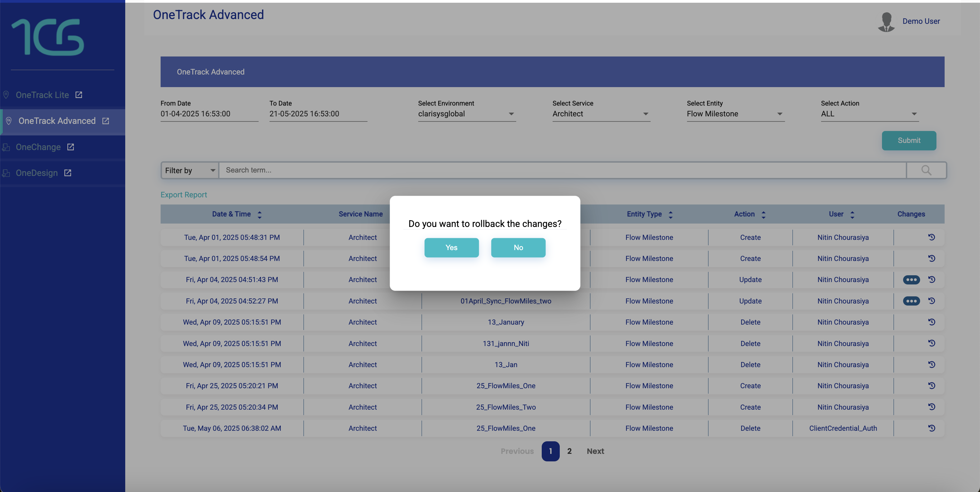980x492 pixels.
Task: Confirm rollback with the Yes button
Action: tap(451, 247)
